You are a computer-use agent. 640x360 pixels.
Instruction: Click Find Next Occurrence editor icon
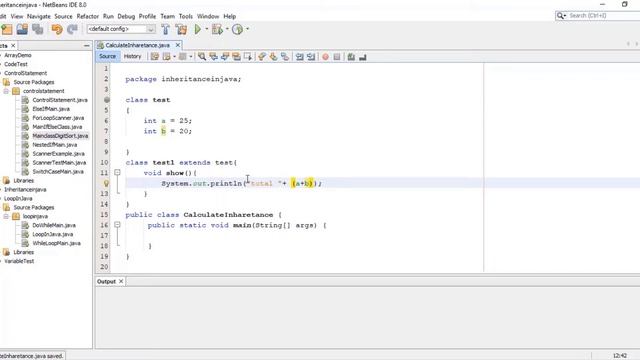(x=225, y=57)
